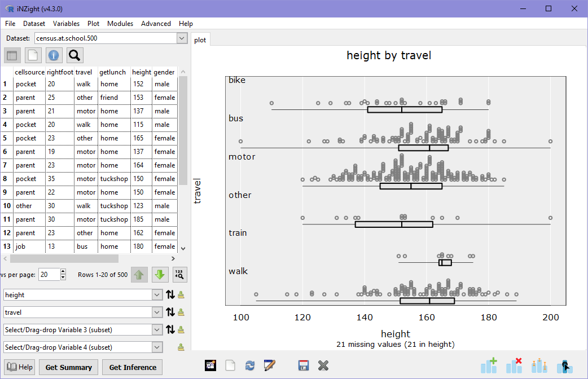Click the Get Summary button

coord(68,367)
